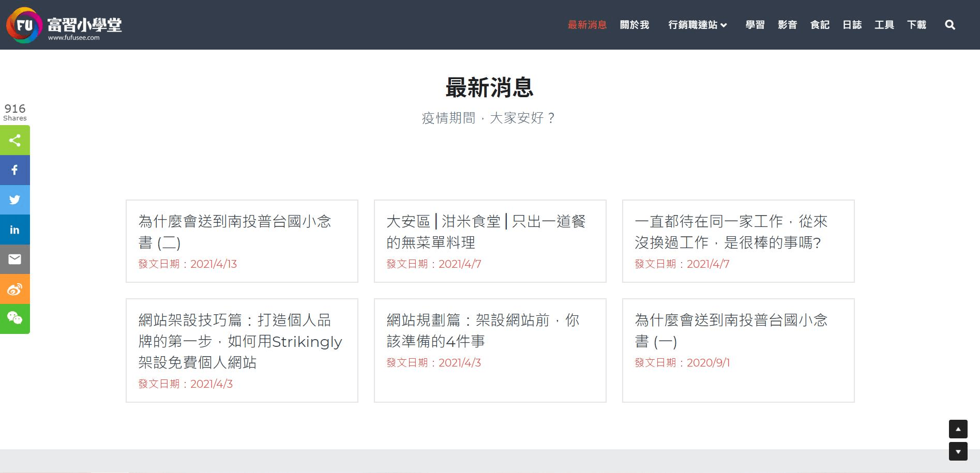
Task: Share the page on Weibo
Action: (14, 289)
